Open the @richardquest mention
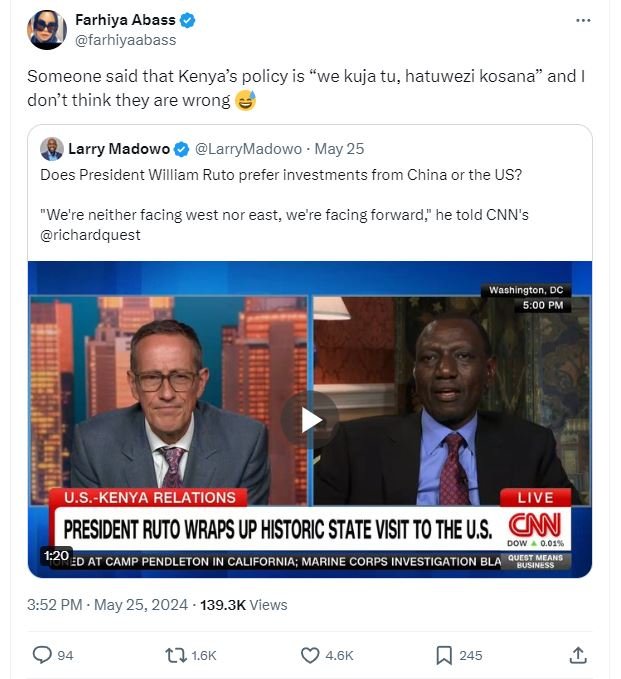 click(90, 235)
